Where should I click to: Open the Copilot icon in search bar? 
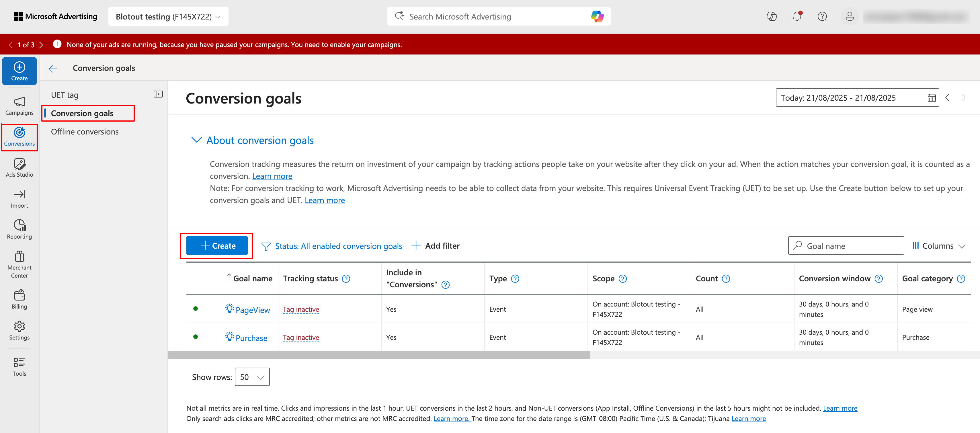pos(597,16)
